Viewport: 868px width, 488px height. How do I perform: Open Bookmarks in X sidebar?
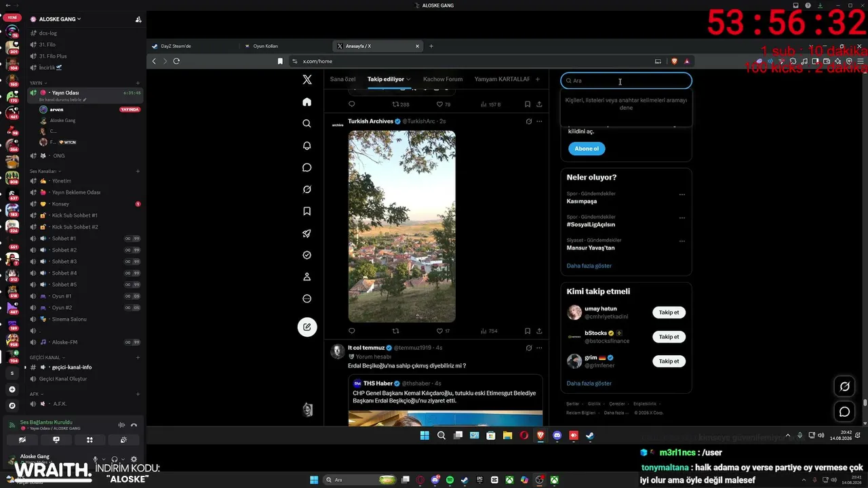[307, 211]
